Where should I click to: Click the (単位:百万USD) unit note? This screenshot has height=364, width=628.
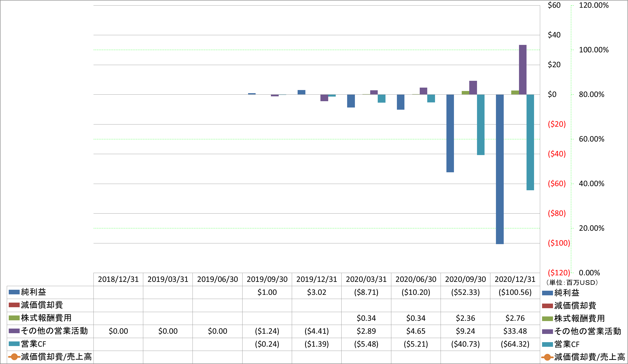(x=572, y=282)
